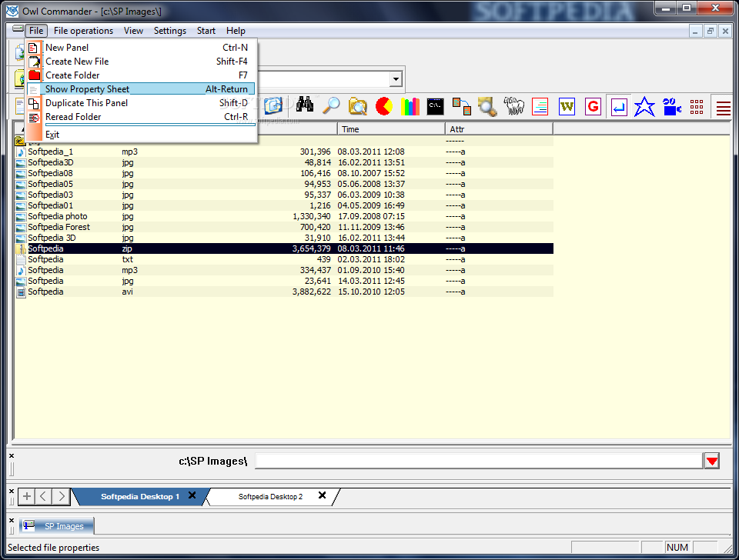The height and width of the screenshot is (560, 739).
Task: Select the Softpedia txt file
Action: tap(284, 259)
